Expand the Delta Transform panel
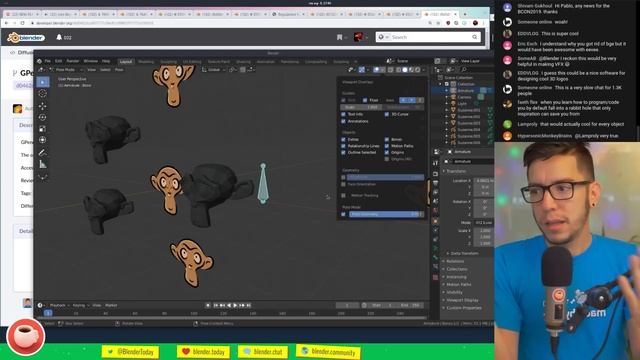Screen dimensions: 640x360 (463, 253)
